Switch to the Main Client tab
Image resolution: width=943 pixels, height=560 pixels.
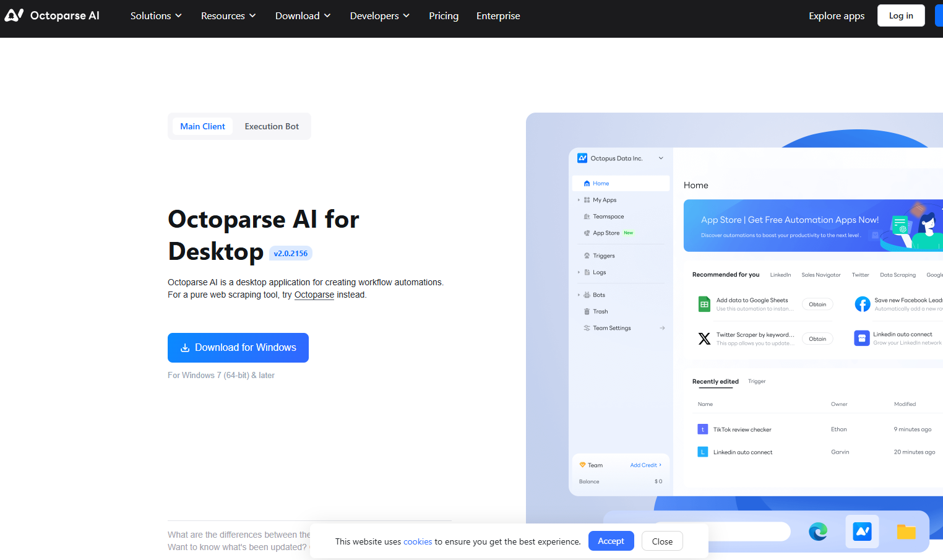[x=202, y=126]
